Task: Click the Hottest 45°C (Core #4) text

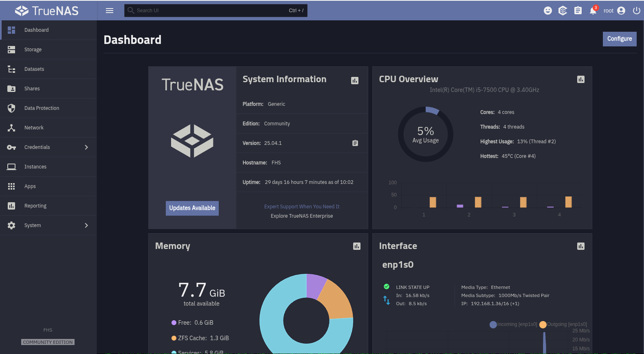Action: click(x=508, y=156)
